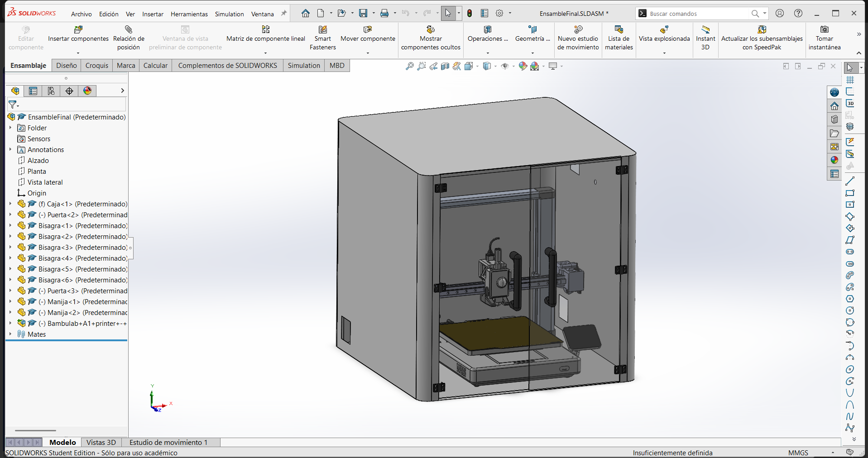Activate the Section View icon

point(445,66)
